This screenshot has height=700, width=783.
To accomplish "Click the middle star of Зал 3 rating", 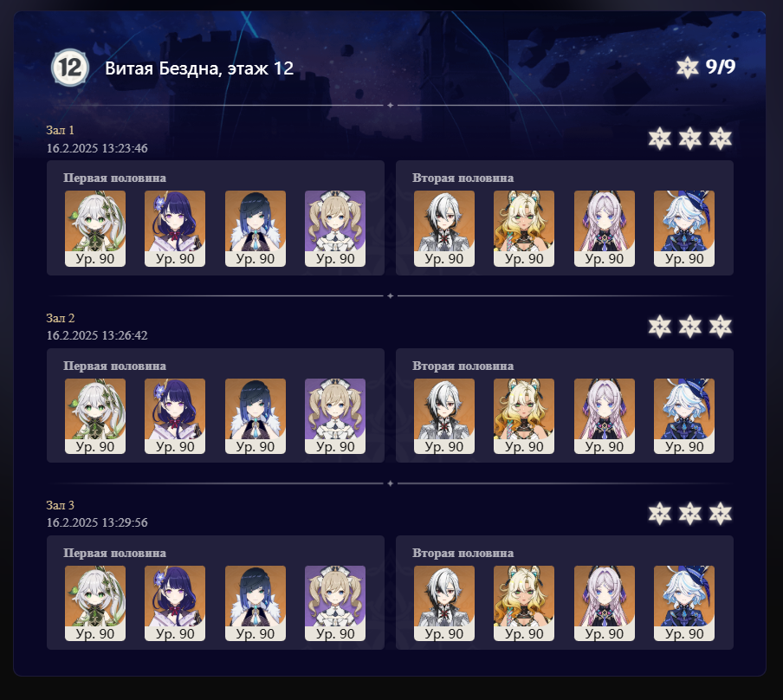I will tap(690, 514).
